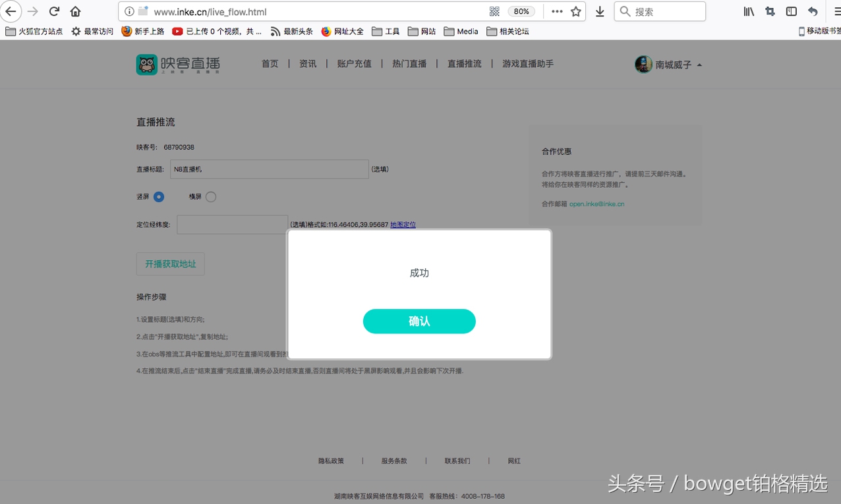Click inside the 定位经纬度 input field
841x504 pixels.
pyautogui.click(x=231, y=224)
